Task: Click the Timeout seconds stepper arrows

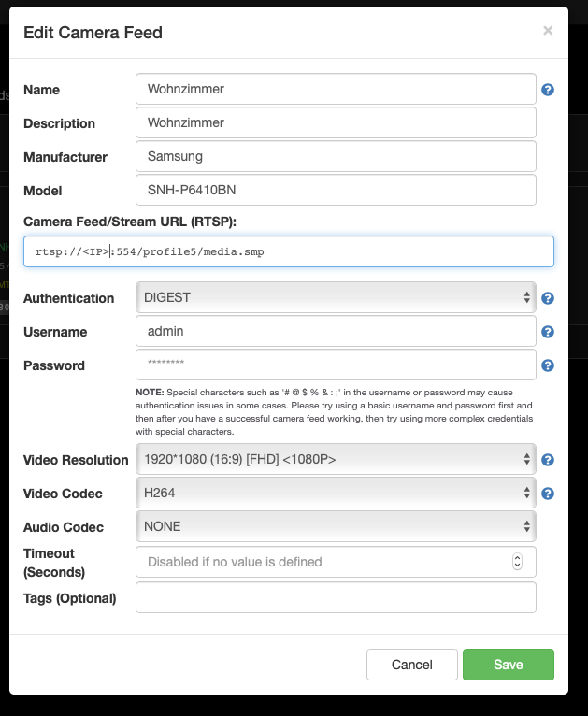Action: click(x=517, y=562)
